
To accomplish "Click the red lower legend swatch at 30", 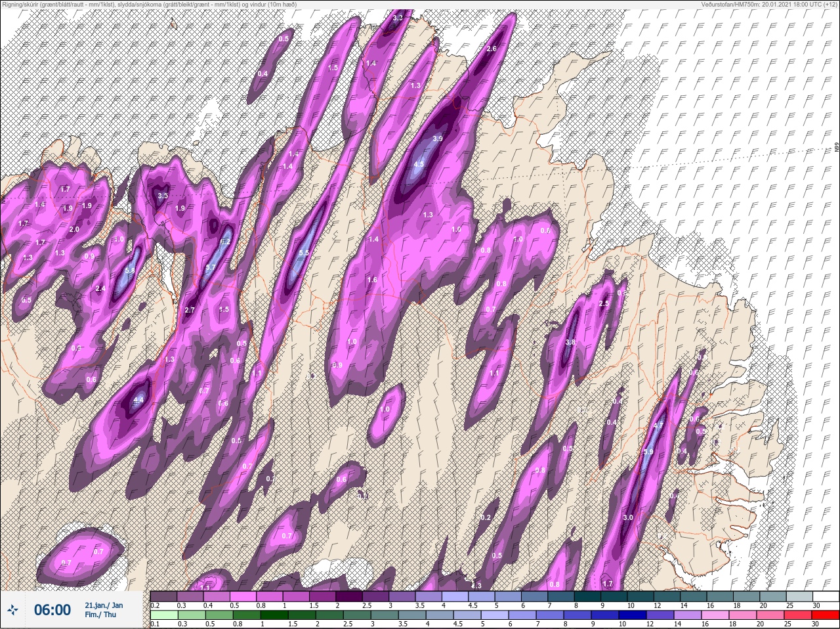I will (x=825, y=615).
